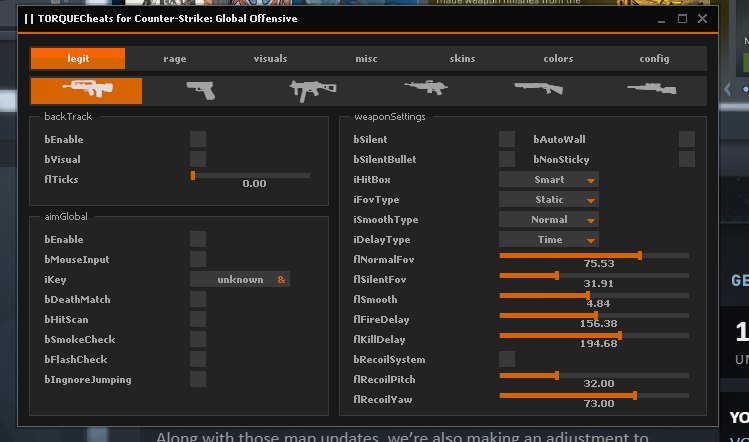Toggle the bVisual checkbox

pos(198,159)
